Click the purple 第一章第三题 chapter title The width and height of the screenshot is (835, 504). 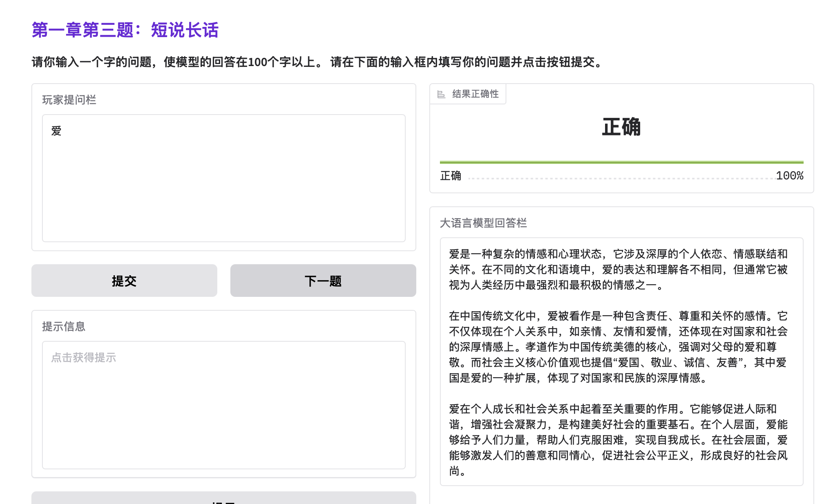[x=125, y=30]
